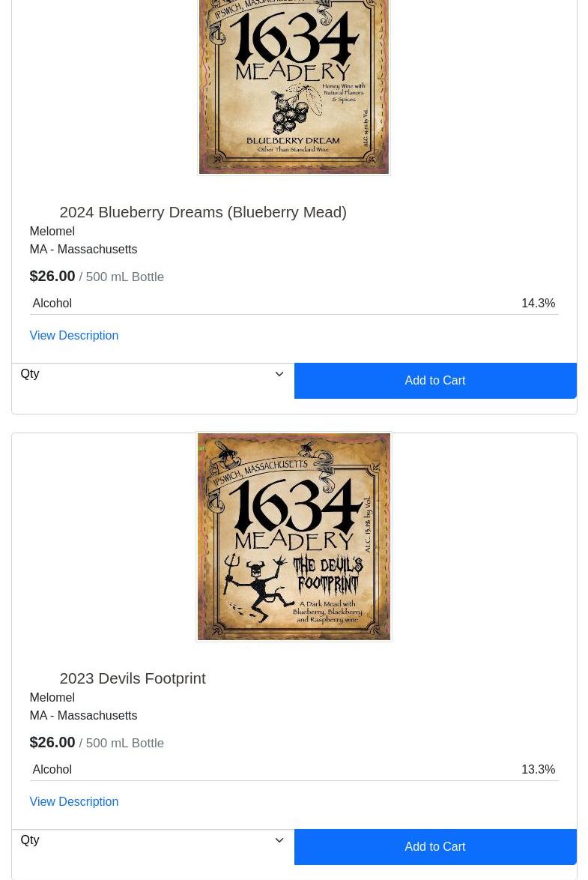Screen dimensions: 588x880
Task: Click Melomel category under Blueberry Dreams
Action: 52,231
